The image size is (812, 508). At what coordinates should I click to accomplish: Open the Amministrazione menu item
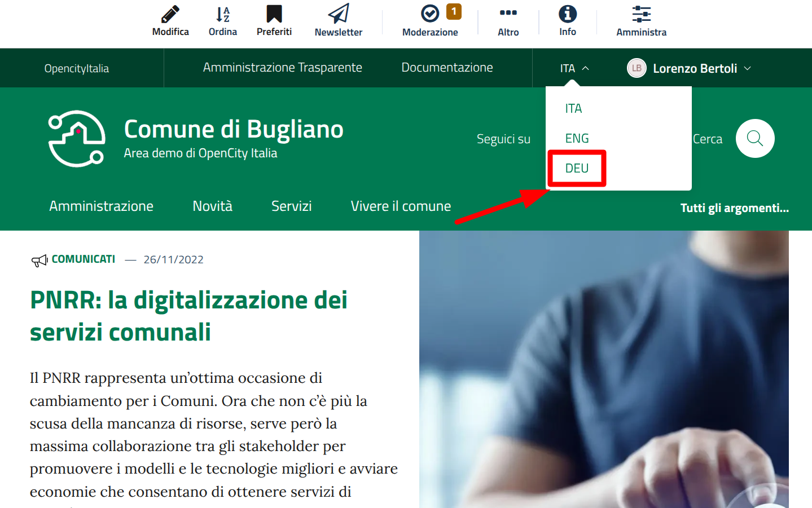[x=101, y=206]
